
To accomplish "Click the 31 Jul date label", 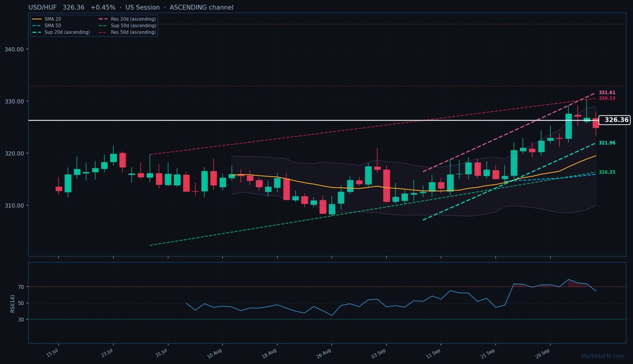I will tap(161, 352).
